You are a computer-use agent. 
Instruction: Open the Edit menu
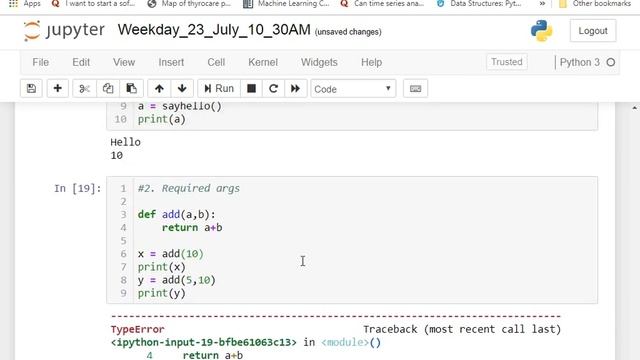click(x=81, y=62)
